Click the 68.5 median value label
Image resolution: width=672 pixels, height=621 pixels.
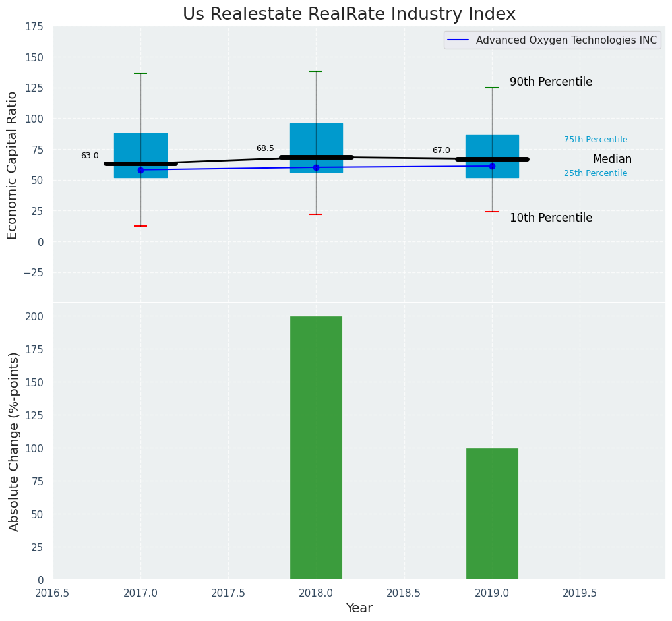[x=265, y=148]
